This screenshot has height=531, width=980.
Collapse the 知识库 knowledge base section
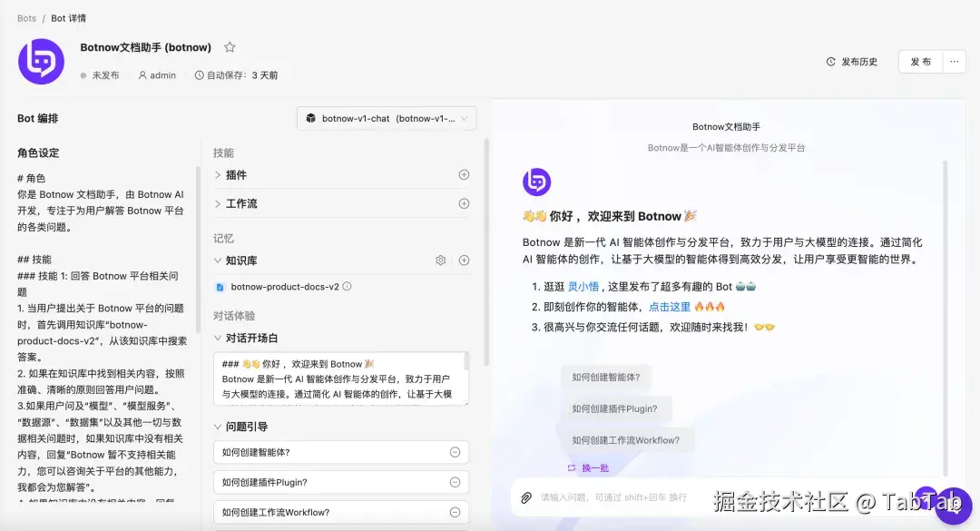(218, 261)
